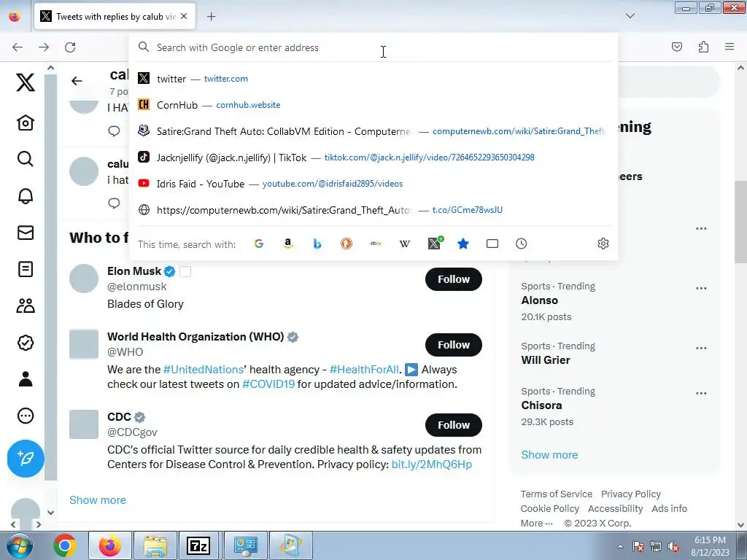Click Show more under trending topics
747x560 pixels.
[x=549, y=455]
